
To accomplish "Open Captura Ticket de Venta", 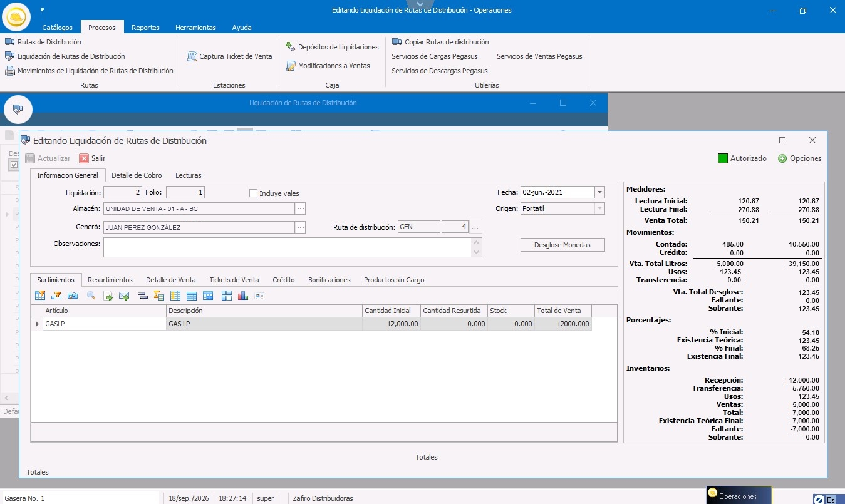I will pos(230,56).
